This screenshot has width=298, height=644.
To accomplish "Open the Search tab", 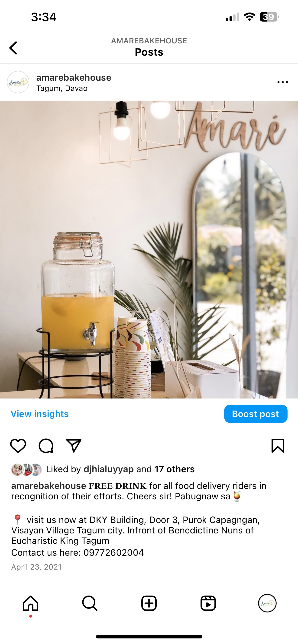I will pyautogui.click(x=90, y=603).
